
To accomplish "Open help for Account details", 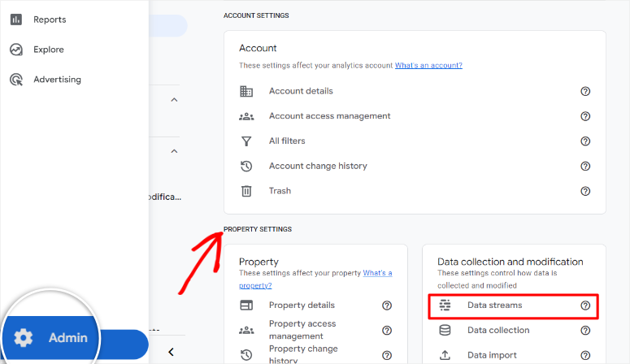I will tap(585, 91).
